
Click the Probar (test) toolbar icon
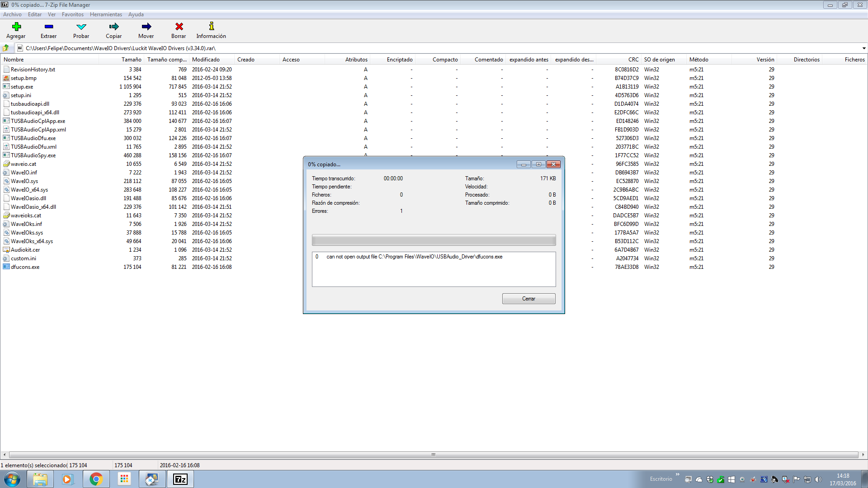tap(81, 27)
